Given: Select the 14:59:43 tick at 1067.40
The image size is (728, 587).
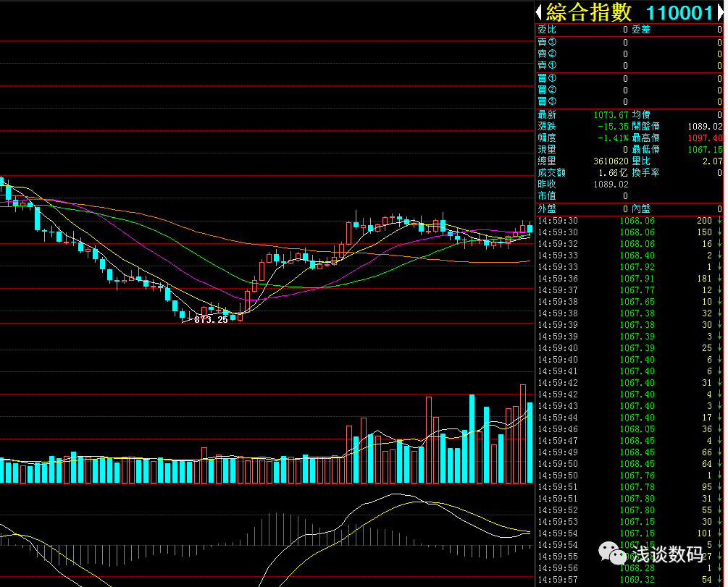Looking at the screenshot, I should click(629, 406).
